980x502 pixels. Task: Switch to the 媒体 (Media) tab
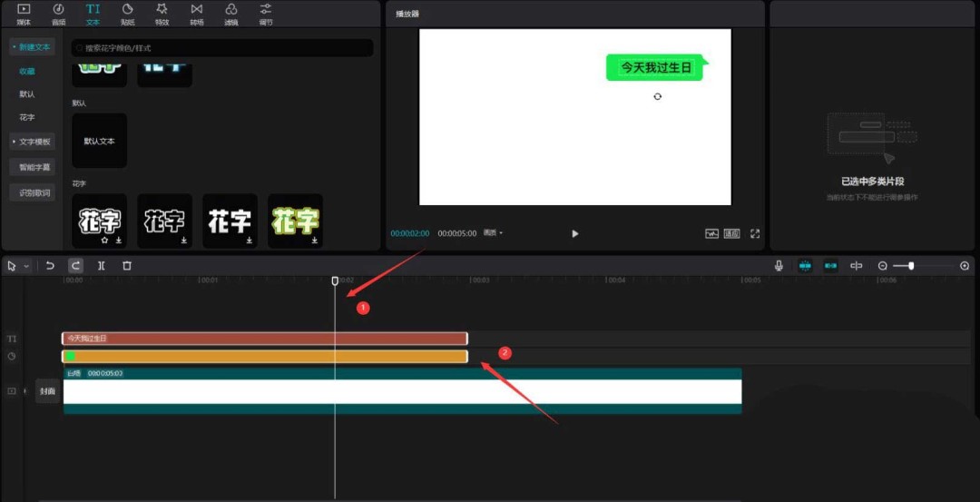pos(24,13)
